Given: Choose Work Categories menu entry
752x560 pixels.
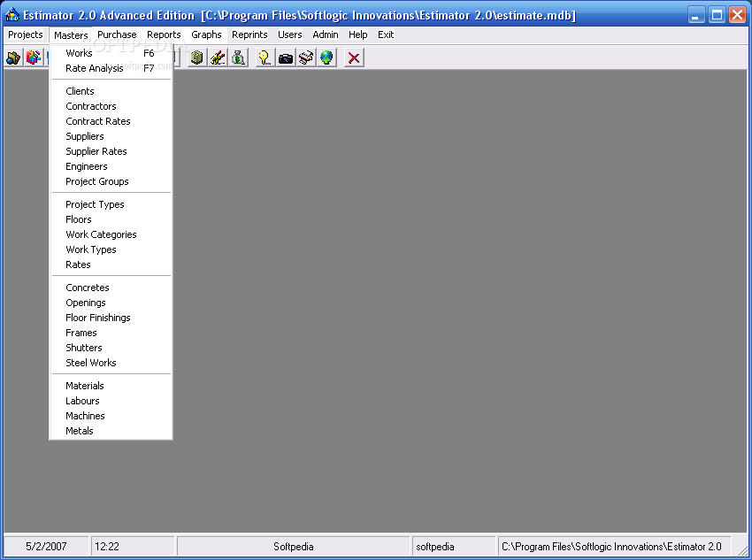Looking at the screenshot, I should pyautogui.click(x=111, y=234).
